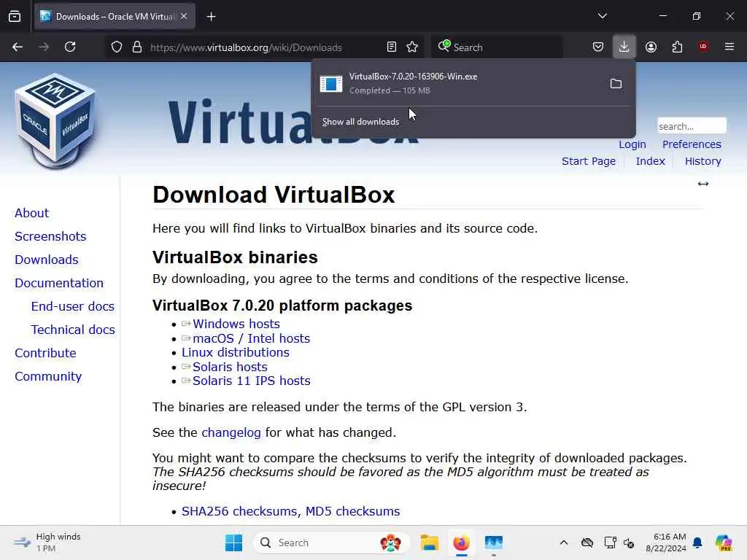Open Community in the sidebar

[48, 376]
